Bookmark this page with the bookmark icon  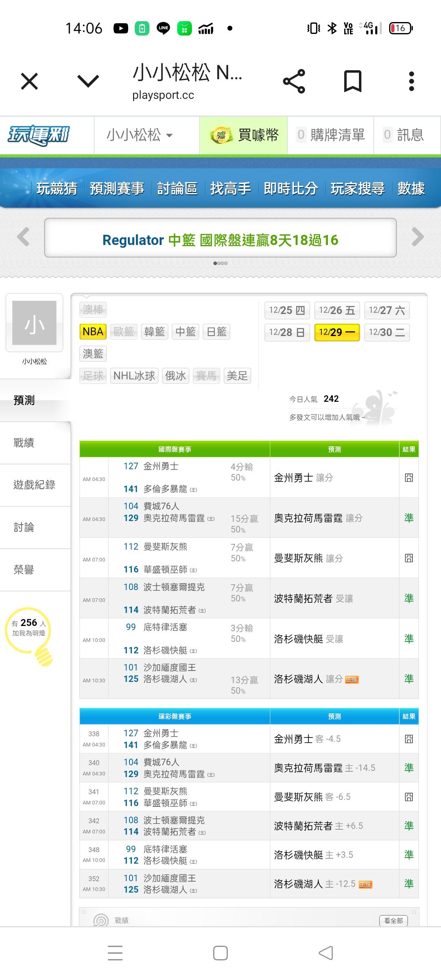click(352, 81)
